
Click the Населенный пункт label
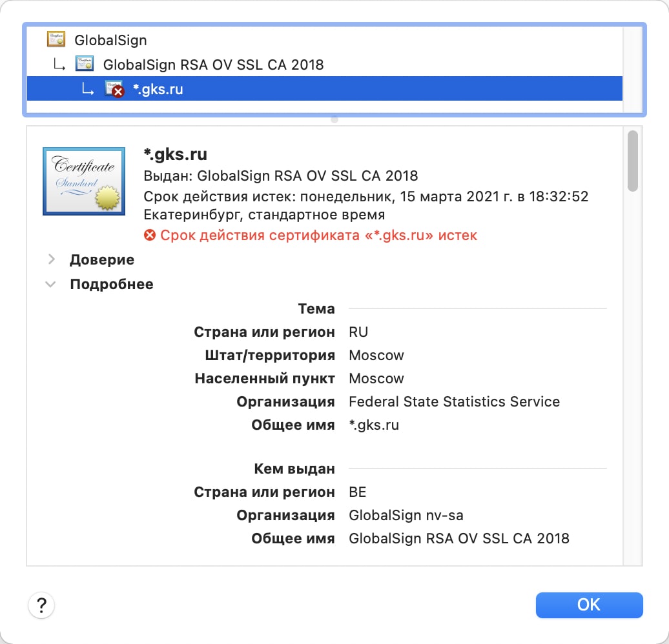(x=265, y=378)
